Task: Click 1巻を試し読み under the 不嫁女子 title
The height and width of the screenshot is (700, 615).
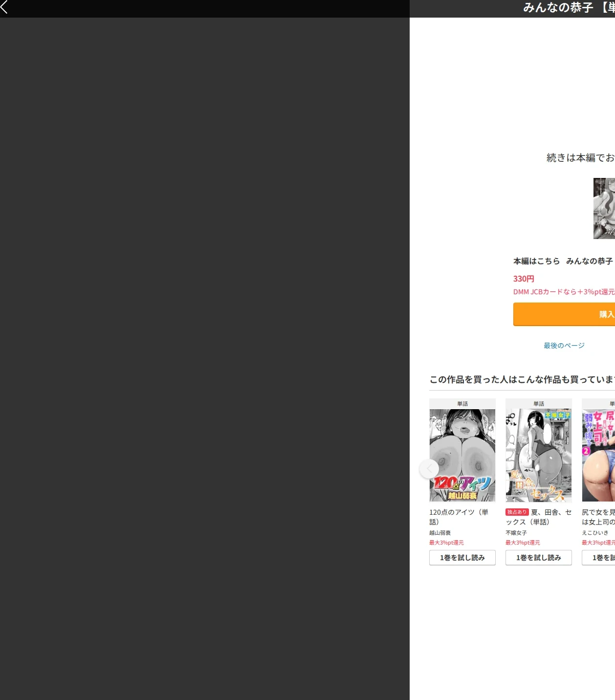Action: (539, 558)
